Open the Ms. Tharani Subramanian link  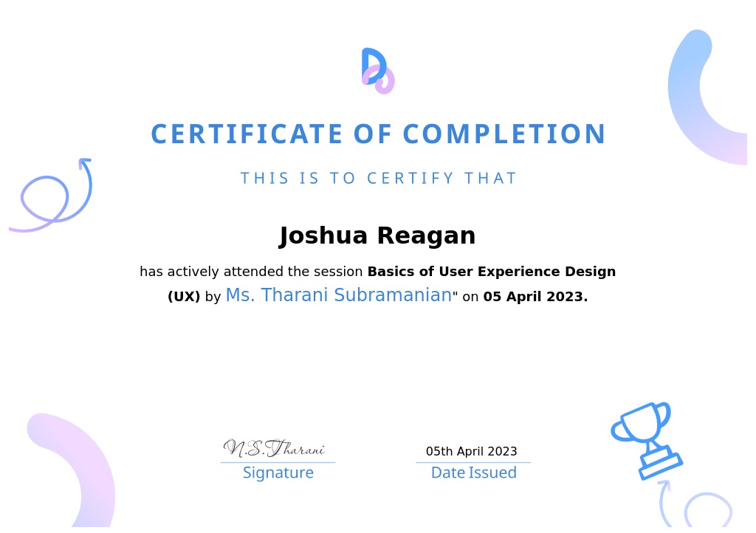(338, 296)
